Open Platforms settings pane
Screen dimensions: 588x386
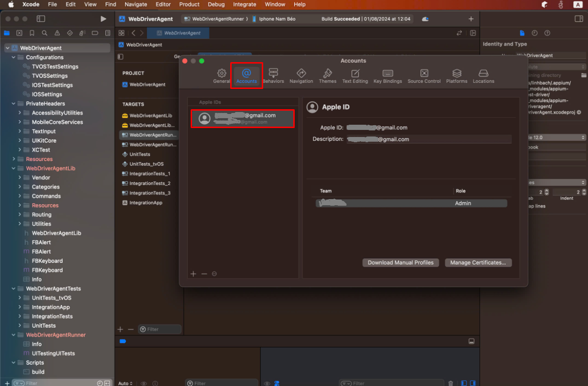pyautogui.click(x=457, y=75)
